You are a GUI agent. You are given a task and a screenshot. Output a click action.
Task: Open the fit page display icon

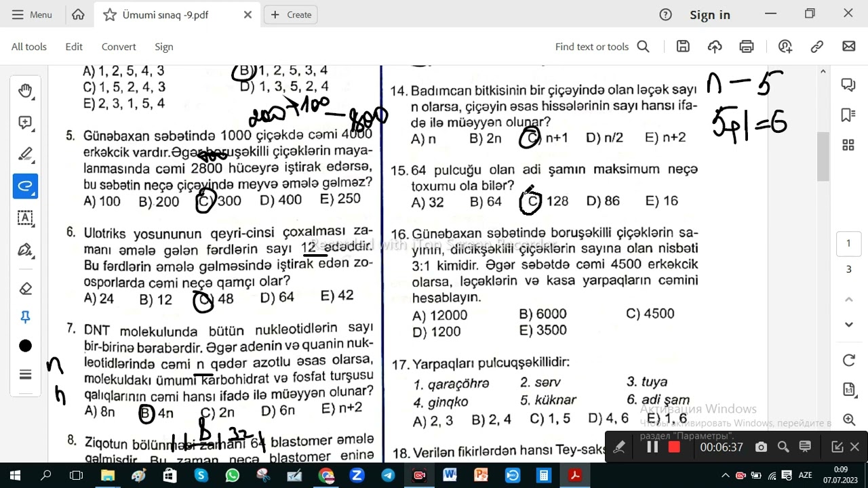click(x=848, y=389)
